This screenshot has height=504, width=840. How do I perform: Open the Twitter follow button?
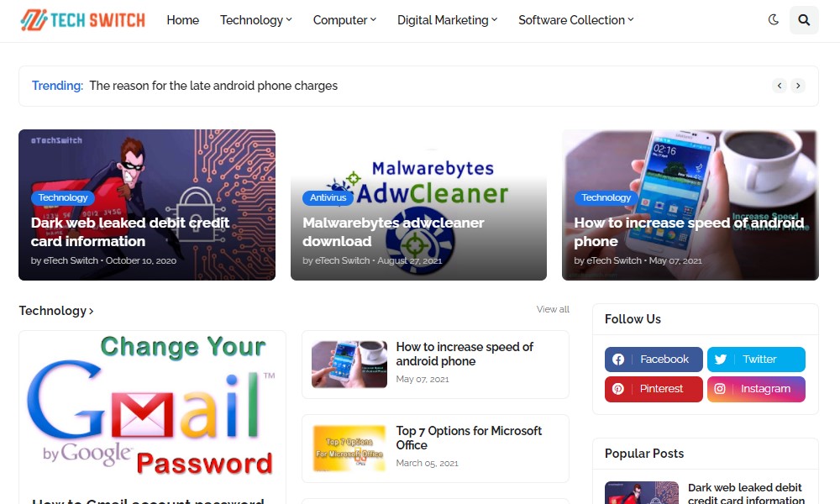(x=756, y=360)
